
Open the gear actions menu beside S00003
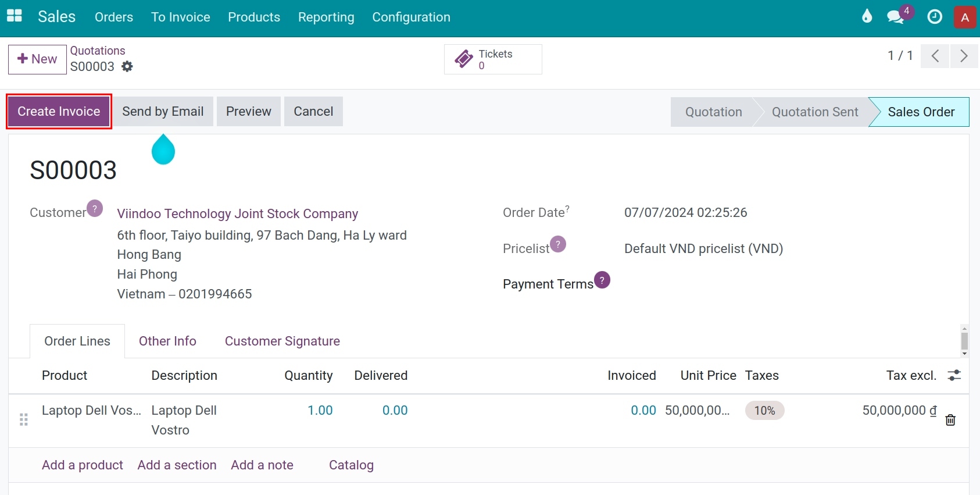pos(127,66)
